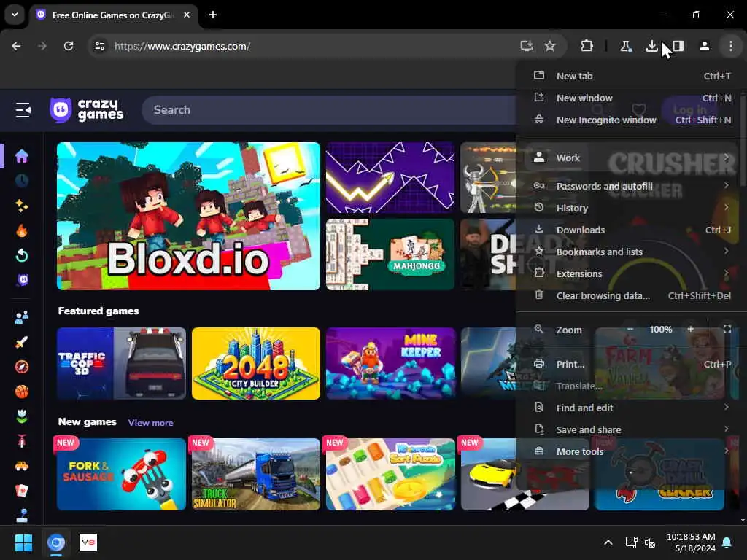
Task: Open Action sword icon in sidebar
Action: [21, 342]
